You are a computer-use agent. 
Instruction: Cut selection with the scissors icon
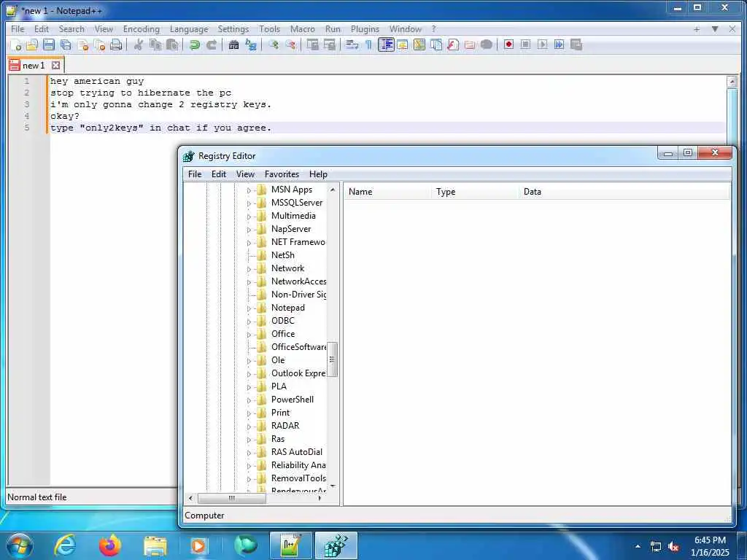pos(139,44)
